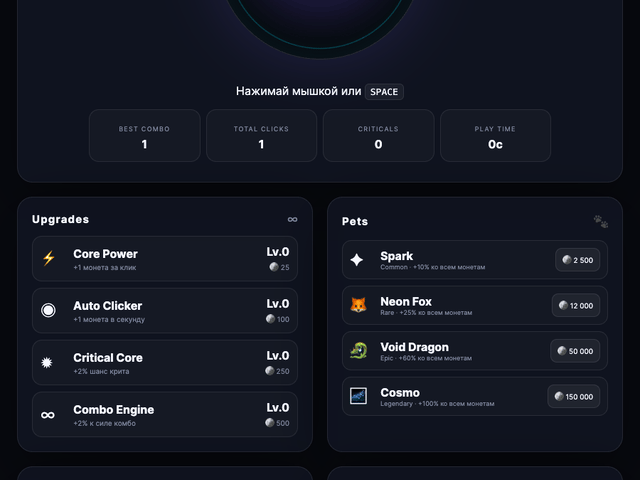Click the '+2% к силе комбо' description
640x480 pixels.
click(x=104, y=423)
